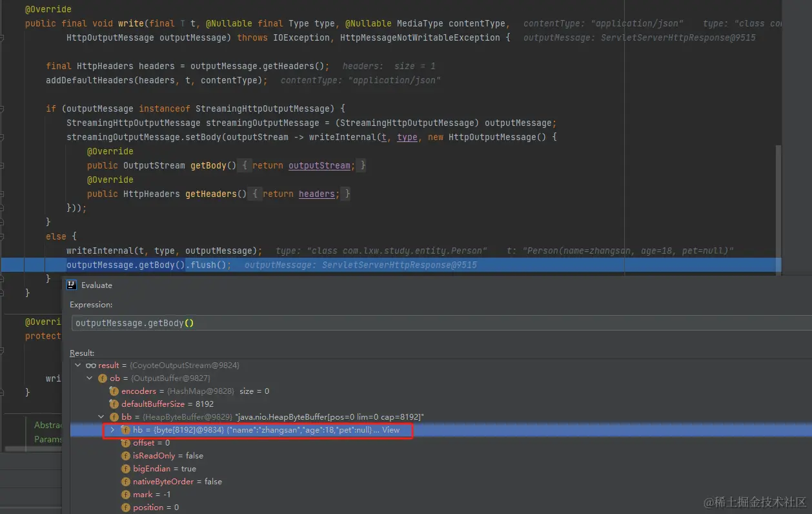Click the field icon beside mark
The image size is (812, 514).
[x=126, y=495]
